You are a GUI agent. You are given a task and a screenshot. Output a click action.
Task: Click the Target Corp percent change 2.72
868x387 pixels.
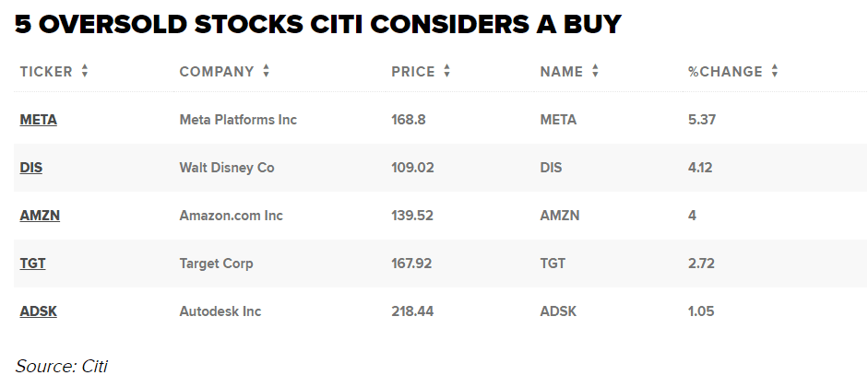coord(700,264)
